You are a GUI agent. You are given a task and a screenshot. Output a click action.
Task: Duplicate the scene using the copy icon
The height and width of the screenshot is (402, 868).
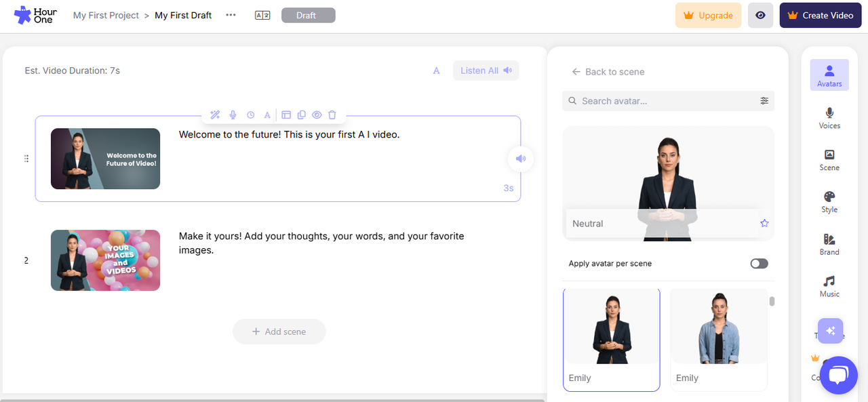pos(301,115)
